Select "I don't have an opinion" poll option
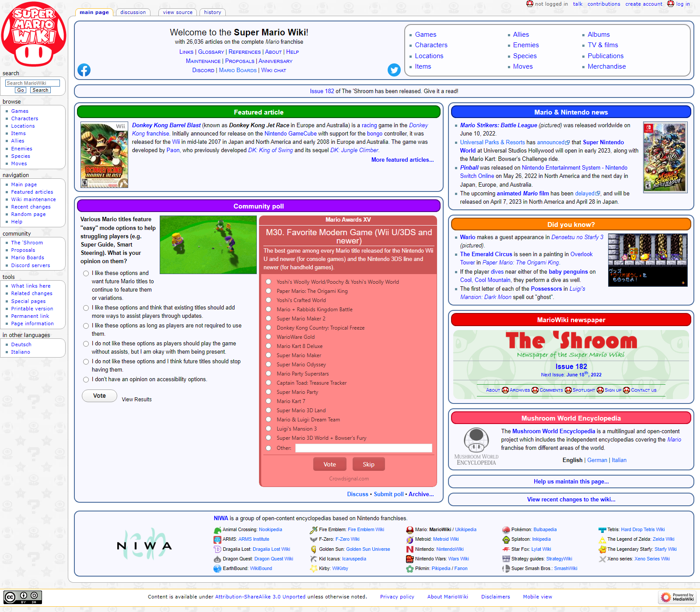Image resolution: width=700 pixels, height=612 pixels. 86,380
